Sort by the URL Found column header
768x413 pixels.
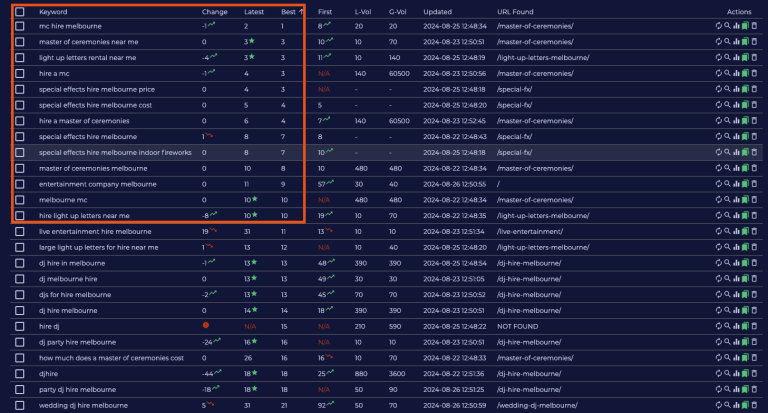pos(515,12)
